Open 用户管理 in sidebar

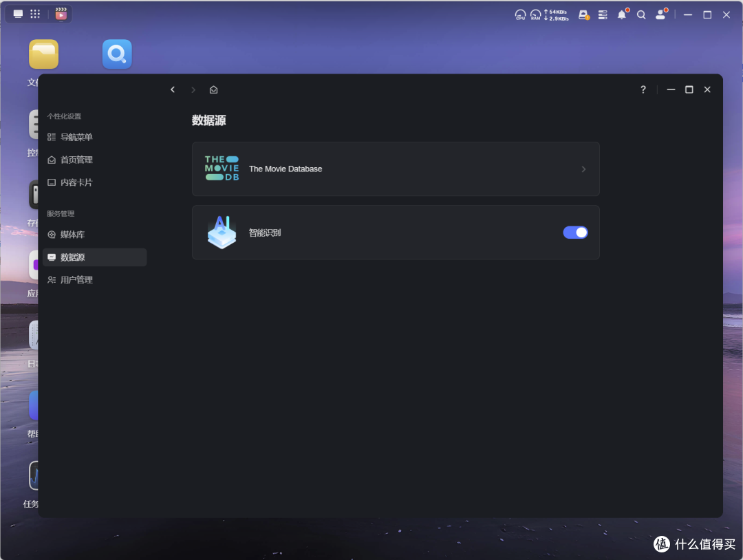coord(95,280)
